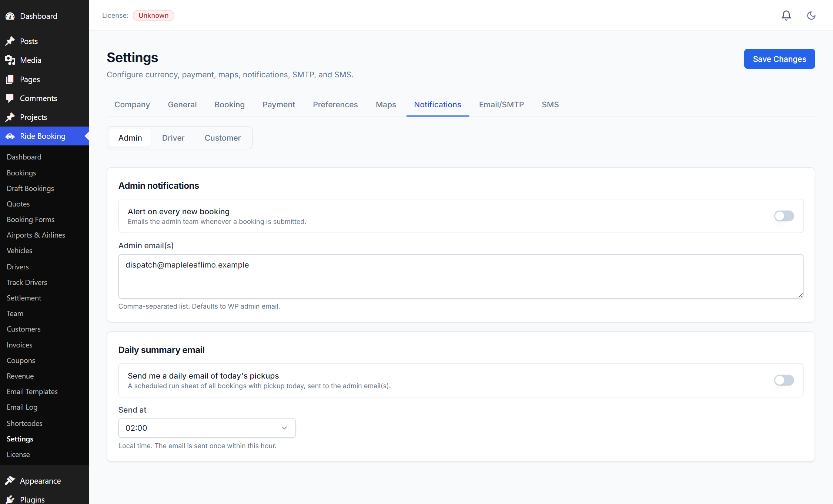The width and height of the screenshot is (833, 504).
Task: Open Bookings in Ride Booking submenu
Action: [x=21, y=173]
